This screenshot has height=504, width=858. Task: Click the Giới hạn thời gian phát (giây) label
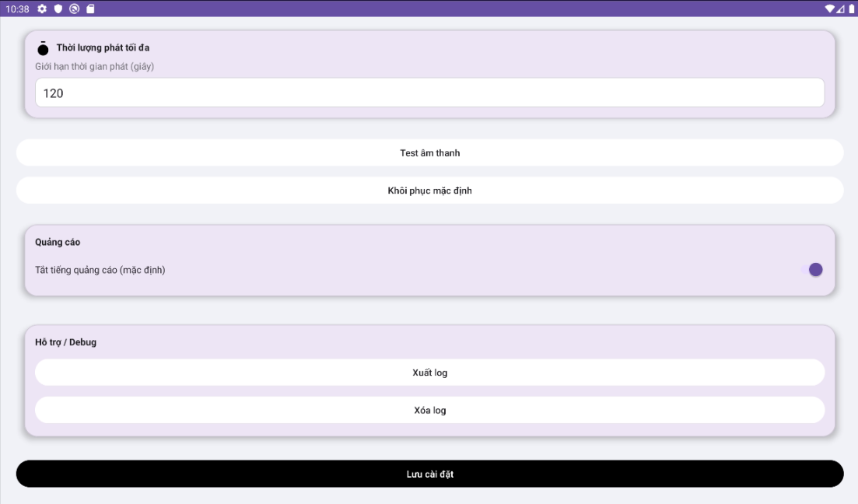tap(95, 67)
